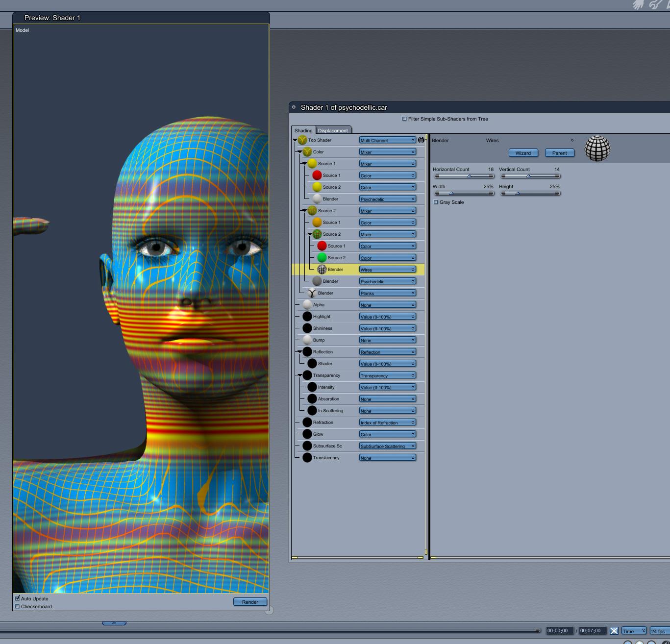Select the Alpha channel sphere icon
The height and width of the screenshot is (644, 670).
click(x=307, y=305)
